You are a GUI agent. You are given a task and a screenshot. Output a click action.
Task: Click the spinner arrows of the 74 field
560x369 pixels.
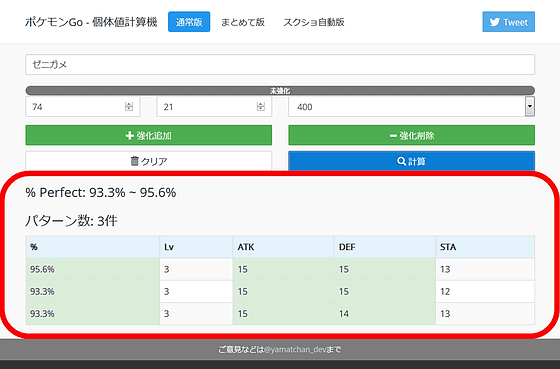tap(129, 106)
